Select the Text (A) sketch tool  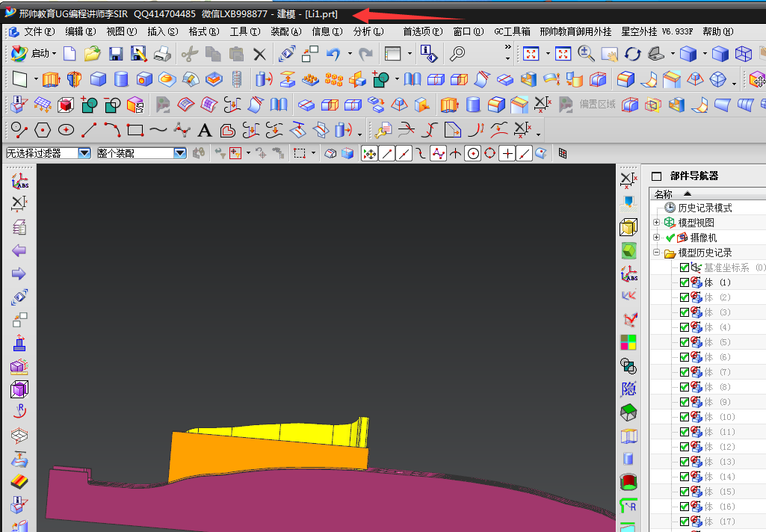[205, 130]
